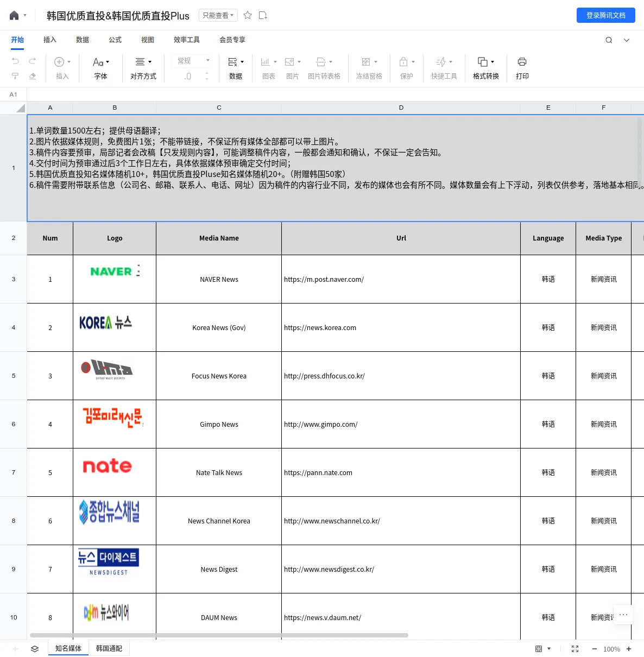644x657 pixels.
Task: Zoom out with the minus icon
Action: pos(595,649)
